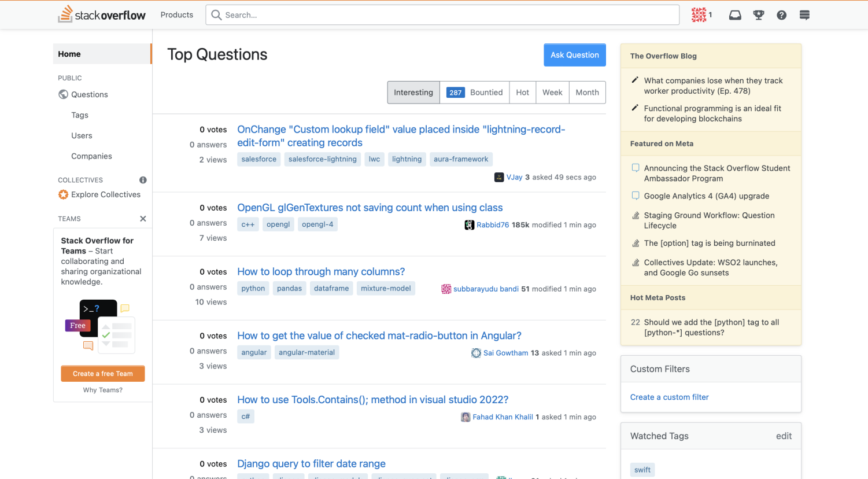Click stack icon beside Staging Ground Workflow
Screen dimensions: 868x479
point(636,215)
